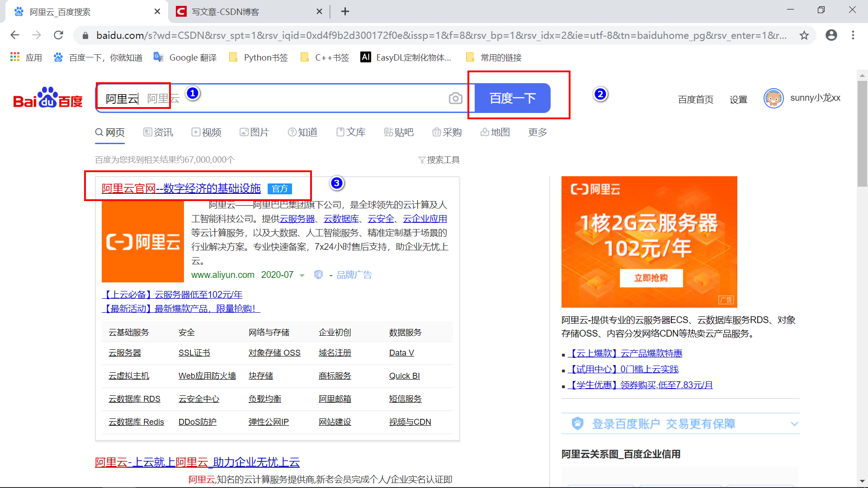This screenshot has width=868, height=488.
Task: Bookmark this page with star icon
Action: click(x=804, y=35)
